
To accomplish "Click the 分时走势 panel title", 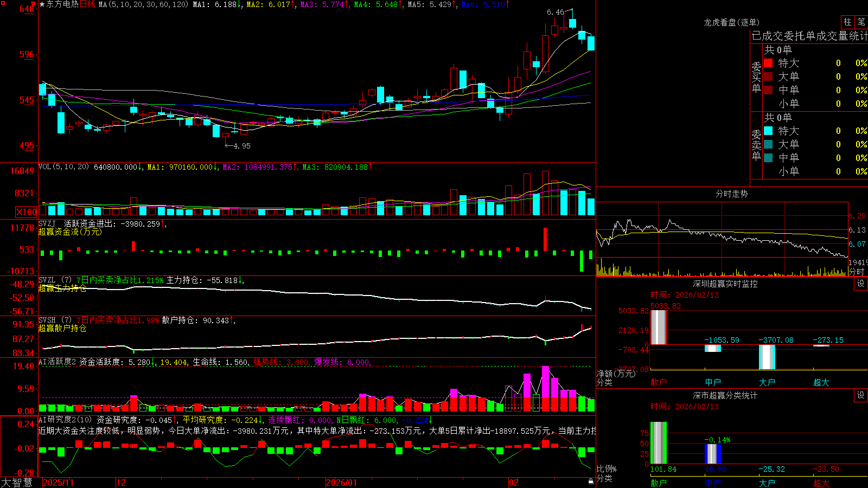I will click(731, 194).
